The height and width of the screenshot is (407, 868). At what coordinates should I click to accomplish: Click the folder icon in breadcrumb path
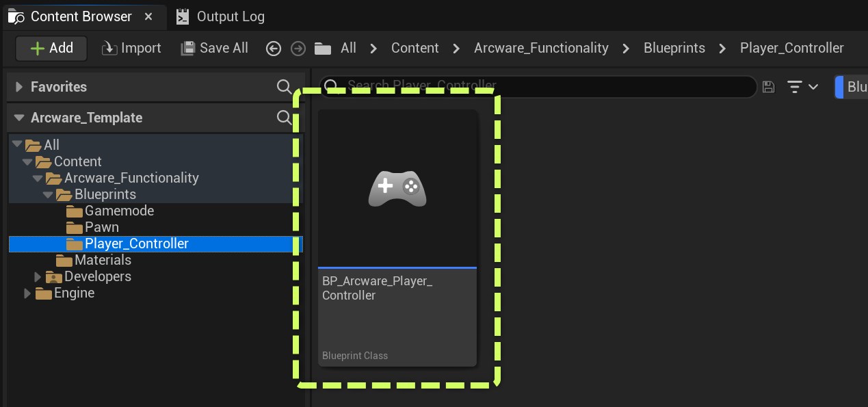click(323, 49)
